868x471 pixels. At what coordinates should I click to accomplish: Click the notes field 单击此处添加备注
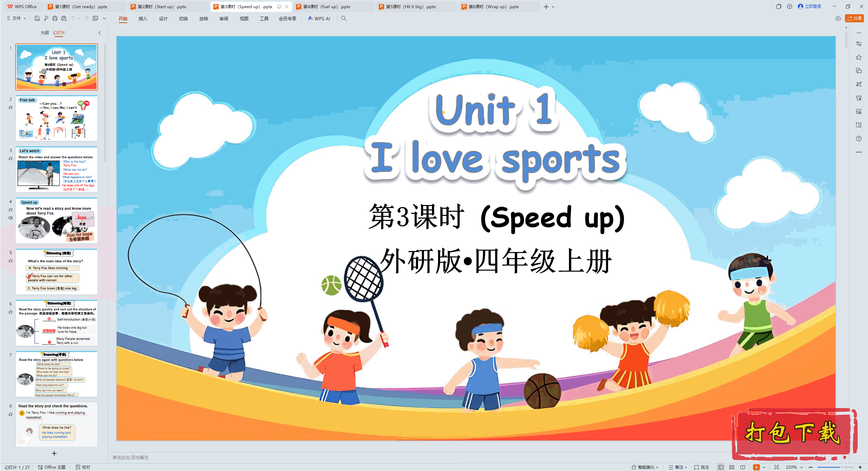pyautogui.click(x=131, y=457)
